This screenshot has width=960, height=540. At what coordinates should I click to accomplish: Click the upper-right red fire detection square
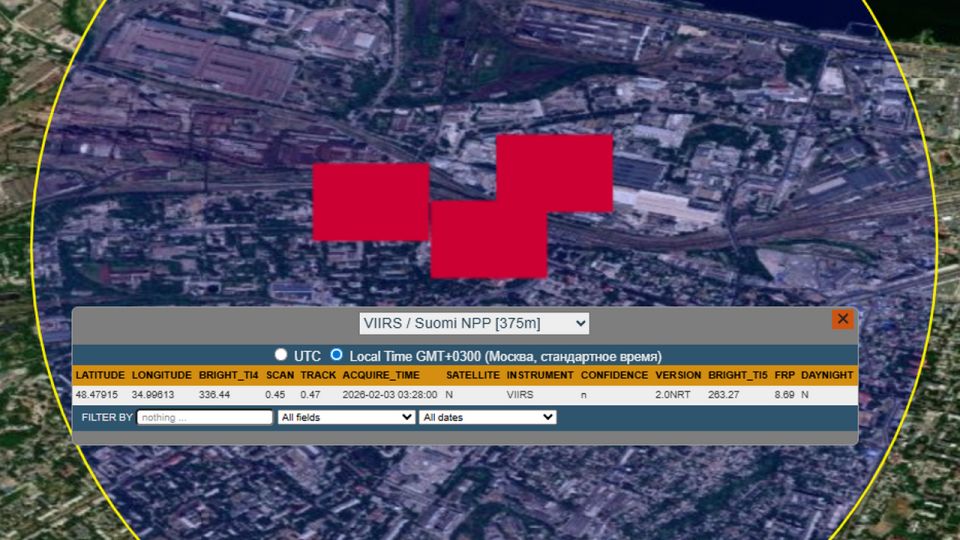[x=555, y=173]
